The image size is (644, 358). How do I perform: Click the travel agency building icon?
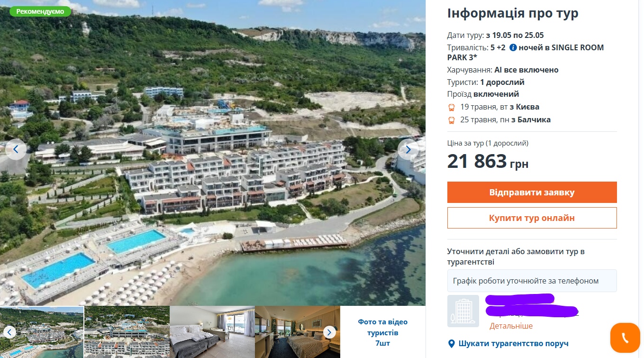[x=463, y=311]
